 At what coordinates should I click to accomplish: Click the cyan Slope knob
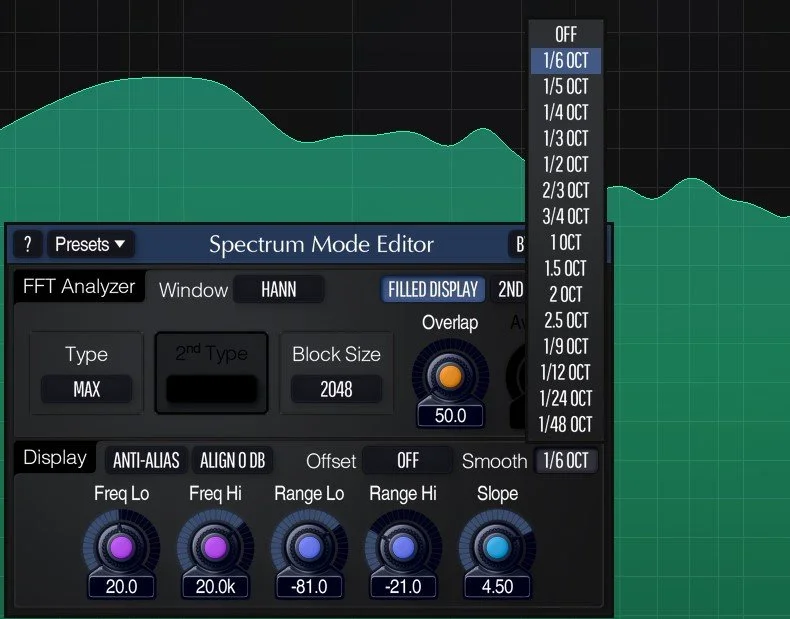(497, 547)
